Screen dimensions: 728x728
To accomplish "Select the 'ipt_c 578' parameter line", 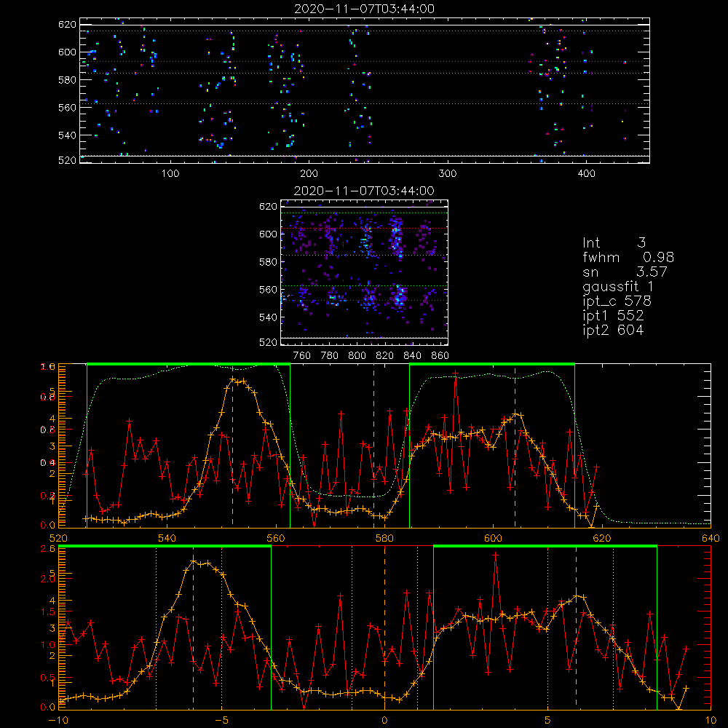I will (617, 301).
